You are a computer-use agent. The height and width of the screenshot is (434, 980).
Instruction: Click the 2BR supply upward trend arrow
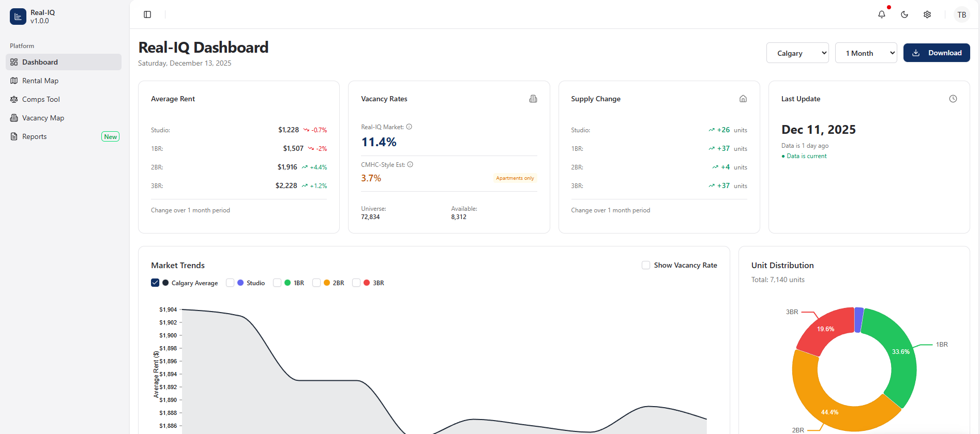click(x=715, y=167)
